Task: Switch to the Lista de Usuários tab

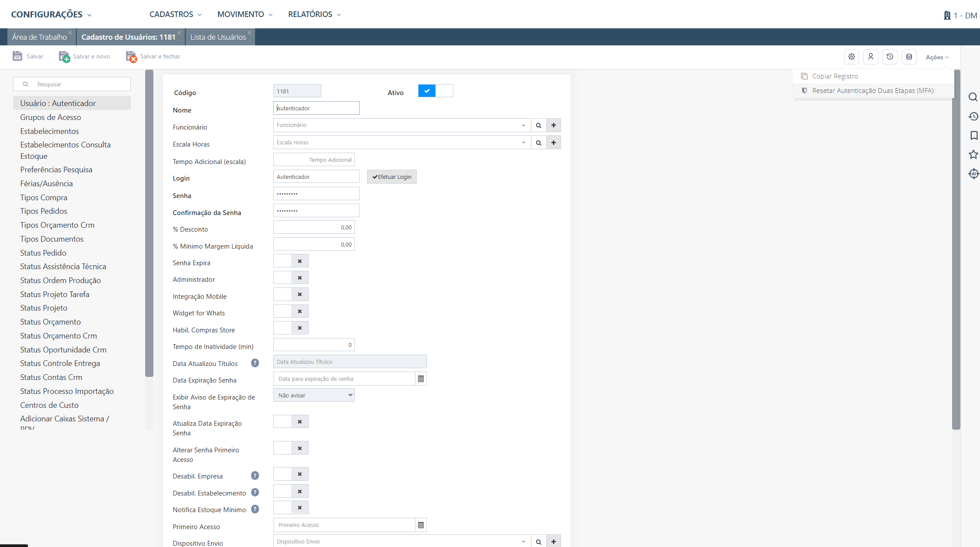Action: coord(218,37)
